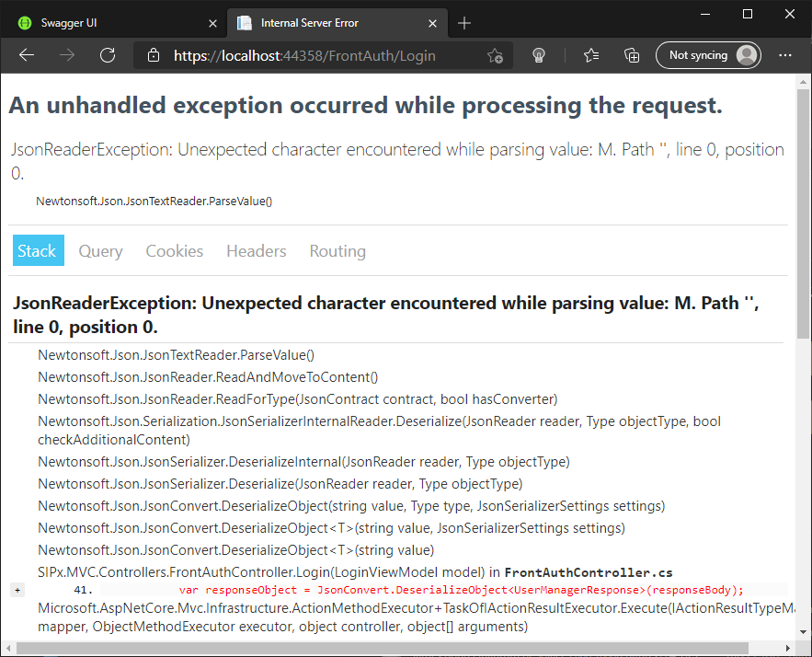Click the ActionMethodExecutor stack frame
The image size is (812, 657).
click(416, 617)
